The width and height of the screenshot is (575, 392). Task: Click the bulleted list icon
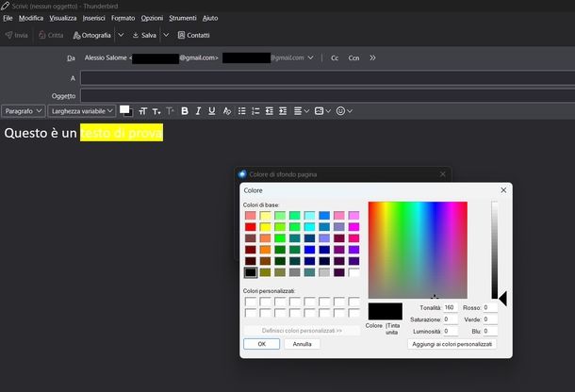241,111
